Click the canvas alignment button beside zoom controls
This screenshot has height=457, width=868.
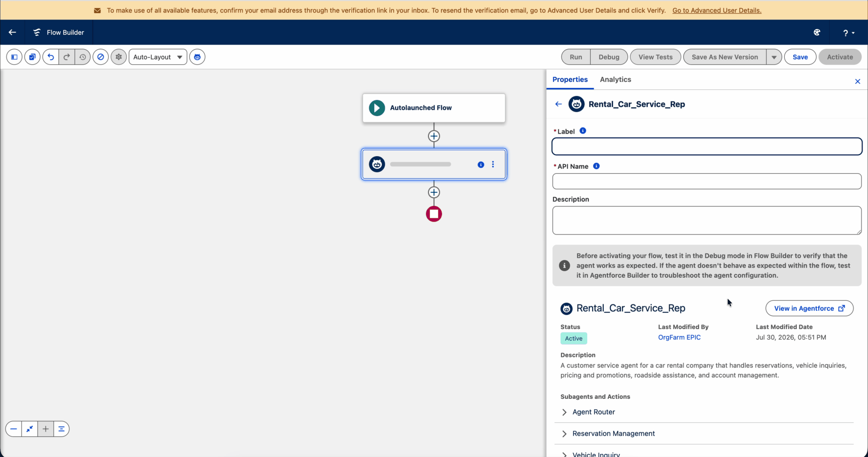point(61,429)
